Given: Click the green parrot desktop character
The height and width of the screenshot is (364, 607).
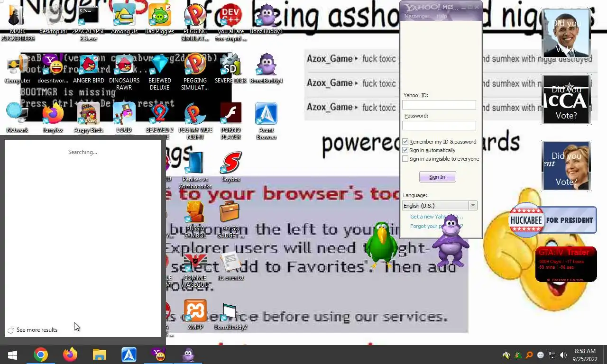Looking at the screenshot, I should click(382, 245).
